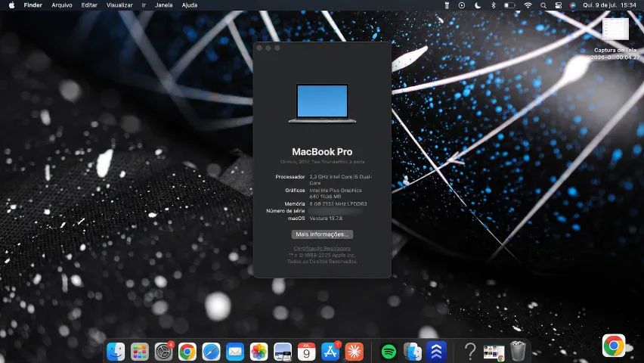This screenshot has height=363, width=644.
Task: Click the 8 GB 2133 MHz LPDDR3 text
Action: [x=338, y=204]
